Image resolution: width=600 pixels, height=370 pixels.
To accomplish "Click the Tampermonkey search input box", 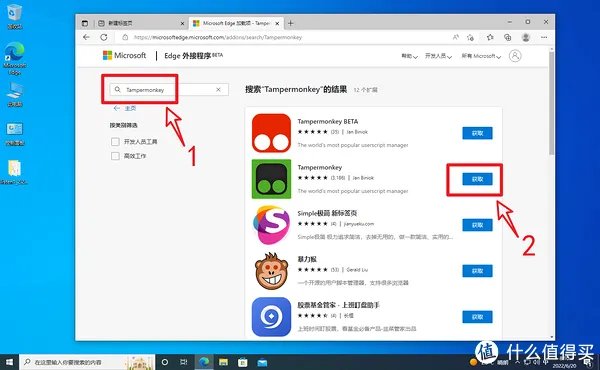I will pos(169,90).
